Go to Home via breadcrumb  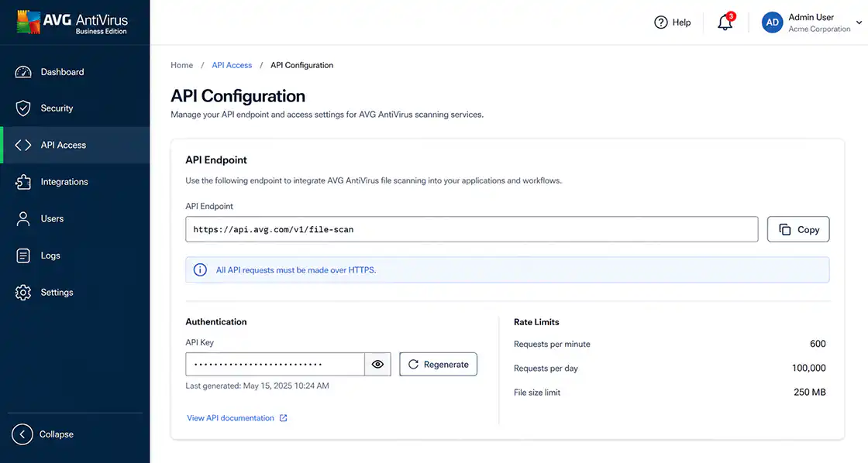click(181, 65)
